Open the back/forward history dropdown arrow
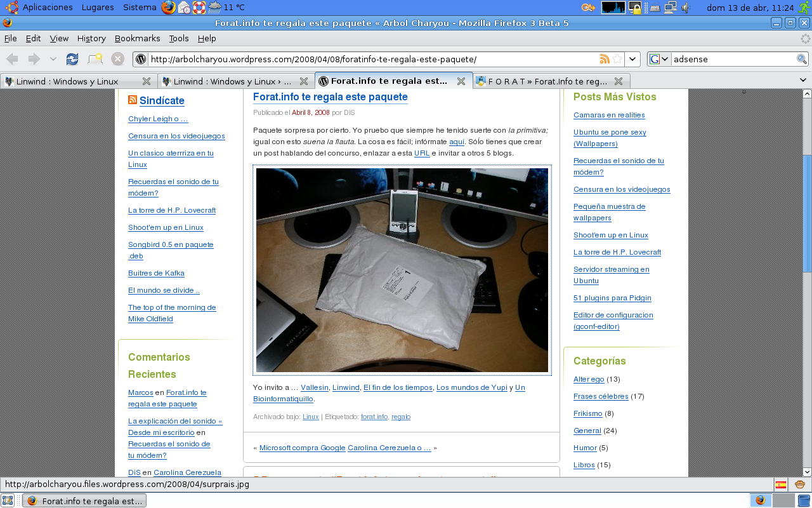812x508 pixels. click(53, 59)
